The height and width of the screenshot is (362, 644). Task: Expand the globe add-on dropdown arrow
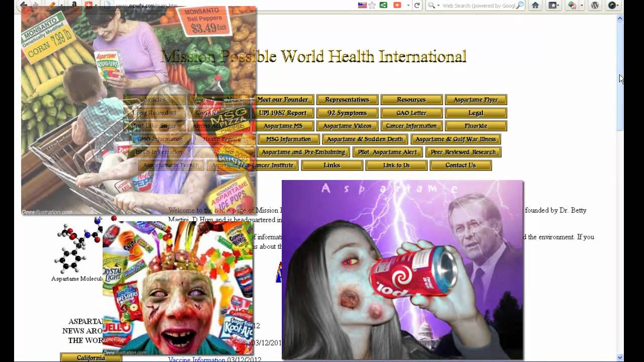pos(581,5)
